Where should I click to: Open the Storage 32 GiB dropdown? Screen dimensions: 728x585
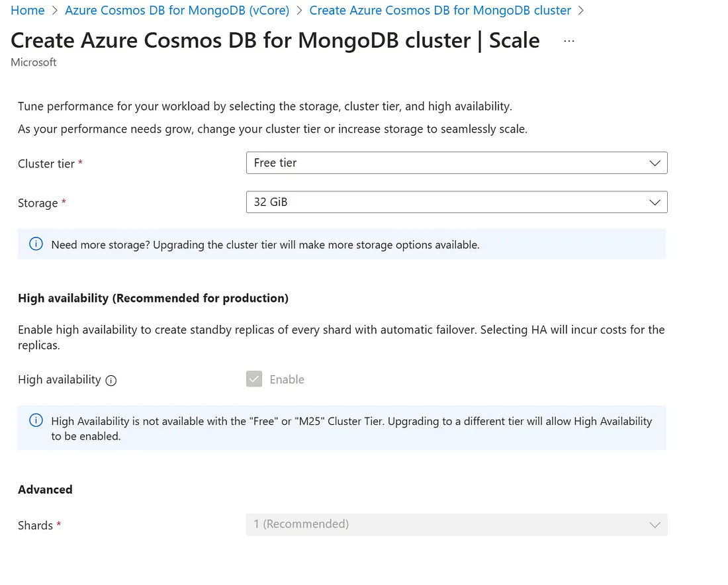pos(457,202)
